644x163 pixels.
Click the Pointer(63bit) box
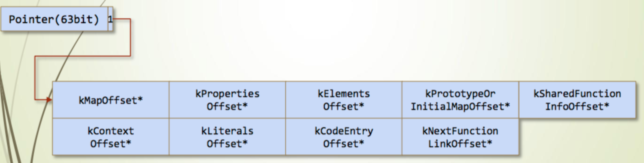coord(54,19)
